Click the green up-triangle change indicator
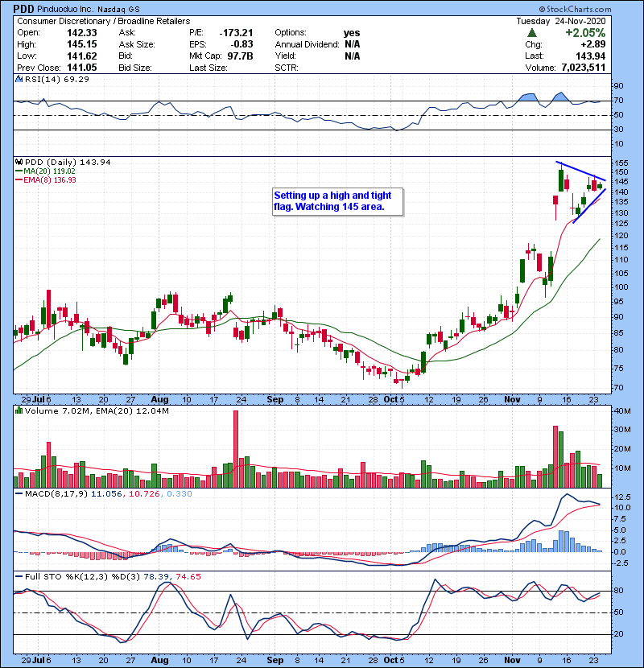This screenshot has width=644, height=668. (531, 33)
